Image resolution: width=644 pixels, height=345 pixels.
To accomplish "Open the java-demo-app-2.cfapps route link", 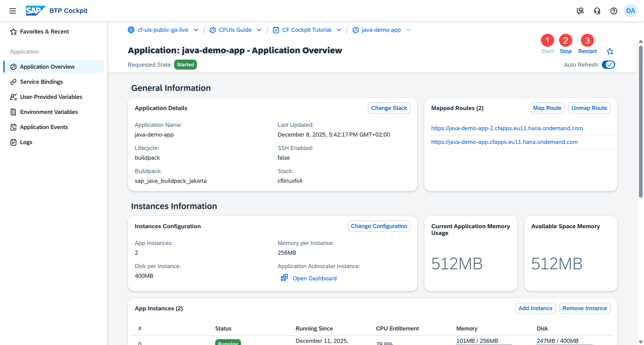I will pyautogui.click(x=507, y=128).
